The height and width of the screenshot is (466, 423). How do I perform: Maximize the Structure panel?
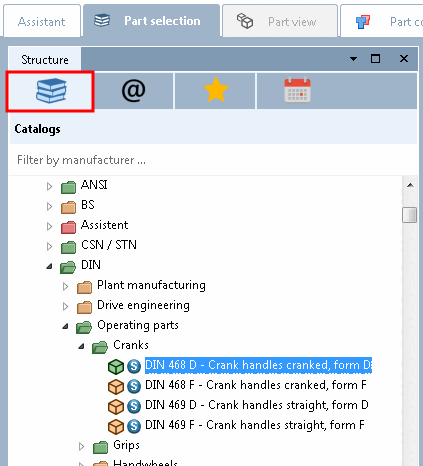pos(376,59)
